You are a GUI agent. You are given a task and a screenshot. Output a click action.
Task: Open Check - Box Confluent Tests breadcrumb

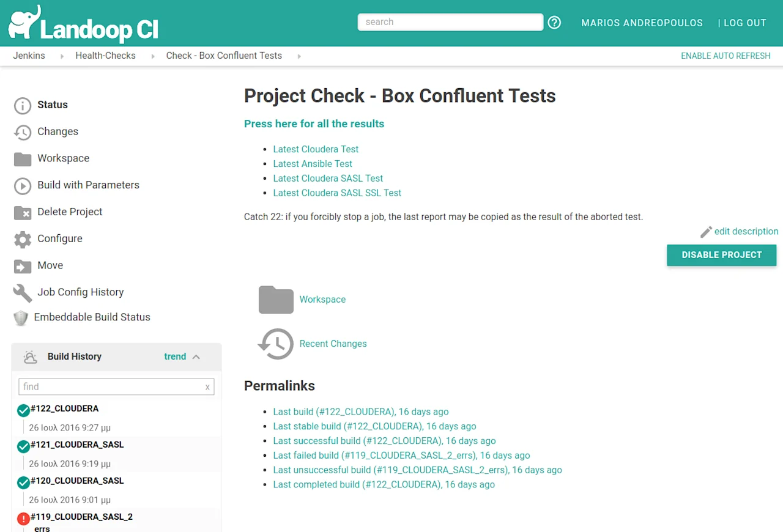[x=224, y=56]
